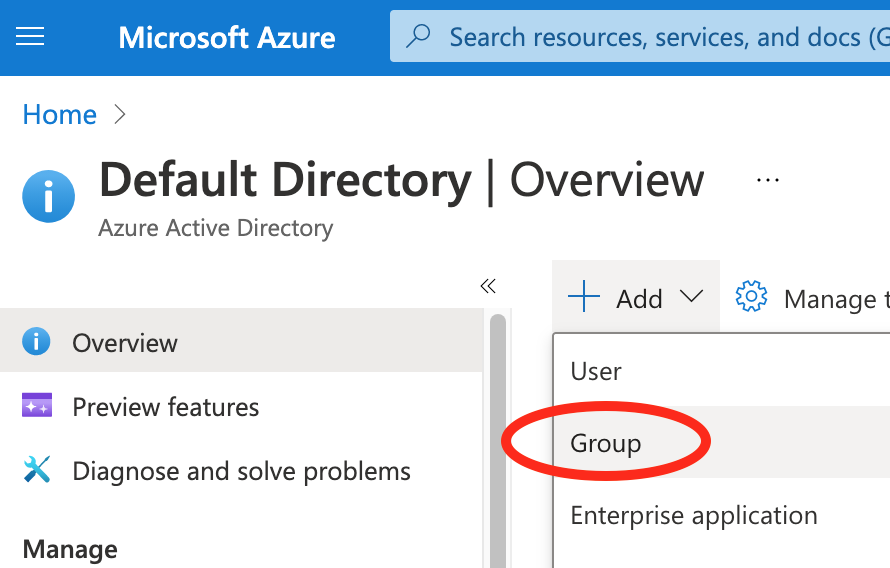Click the search magnifier icon
Image resolution: width=890 pixels, height=568 pixels.
419,37
